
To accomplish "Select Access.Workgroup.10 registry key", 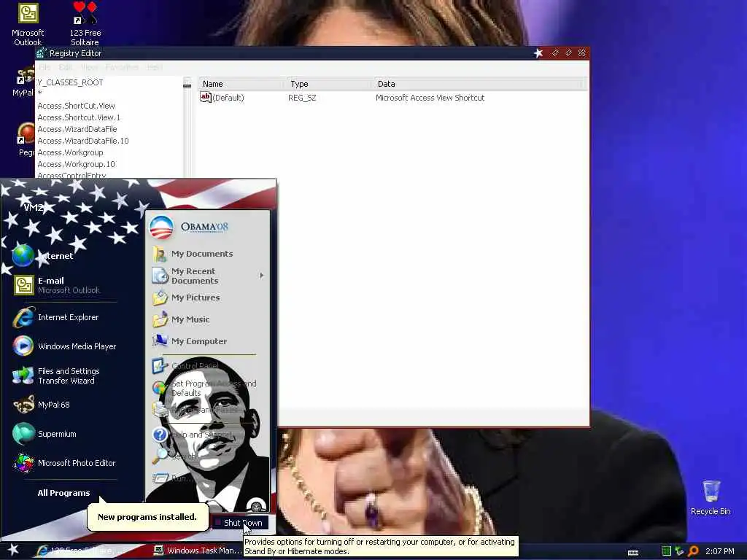I will tap(76, 164).
